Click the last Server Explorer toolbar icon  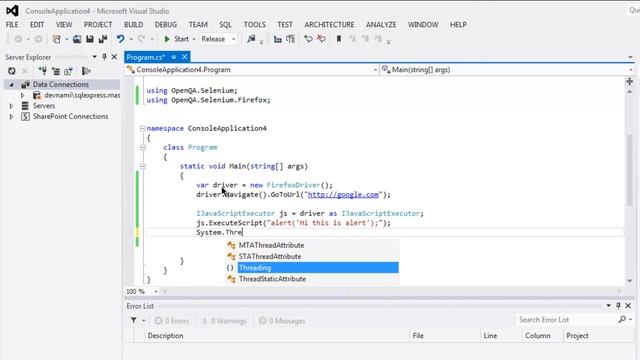[x=86, y=71]
